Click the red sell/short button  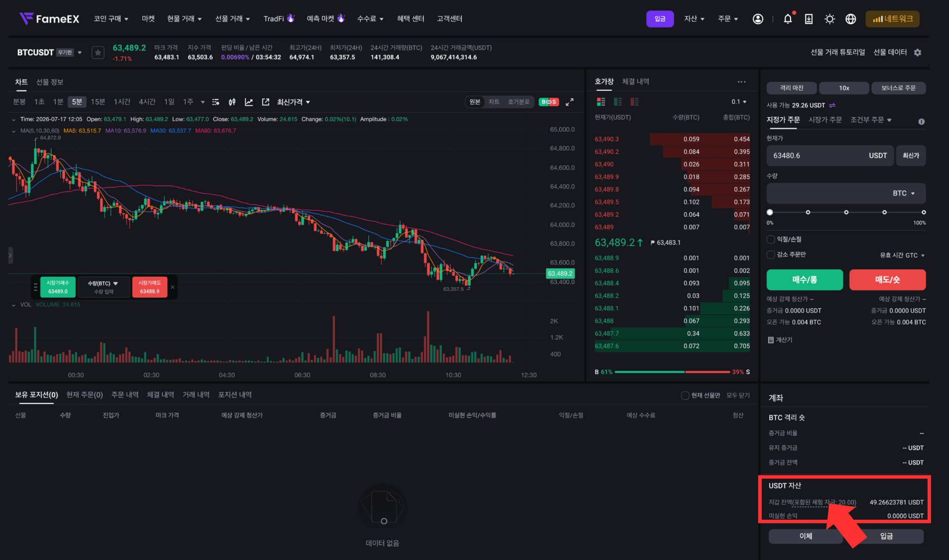coord(887,280)
